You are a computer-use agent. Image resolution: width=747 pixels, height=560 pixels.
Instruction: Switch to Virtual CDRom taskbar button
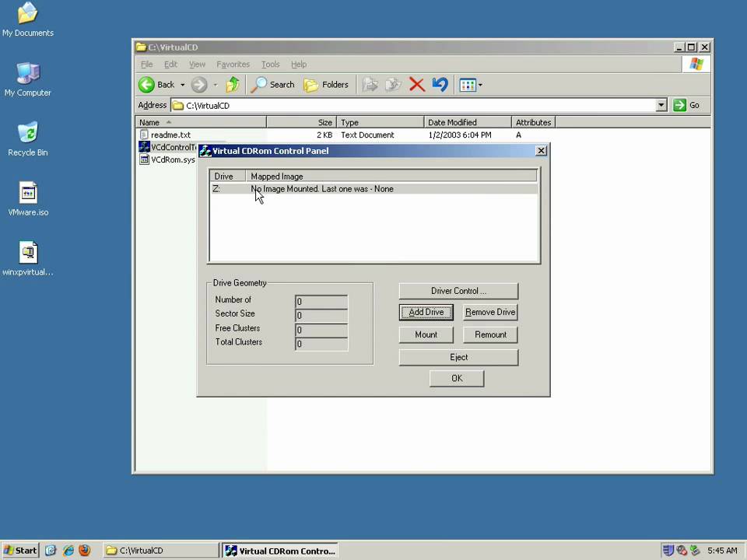tap(281, 551)
